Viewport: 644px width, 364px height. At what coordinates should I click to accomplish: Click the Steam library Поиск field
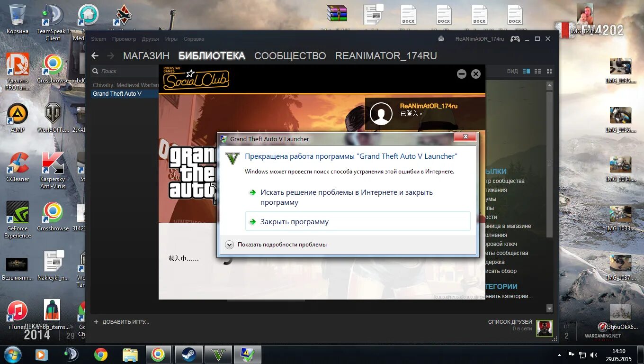click(x=125, y=71)
